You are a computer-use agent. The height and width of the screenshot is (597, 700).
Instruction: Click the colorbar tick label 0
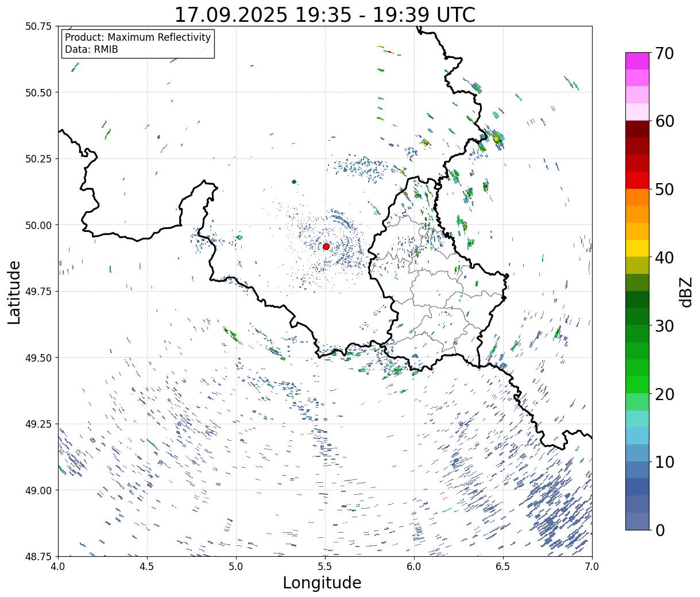660,530
